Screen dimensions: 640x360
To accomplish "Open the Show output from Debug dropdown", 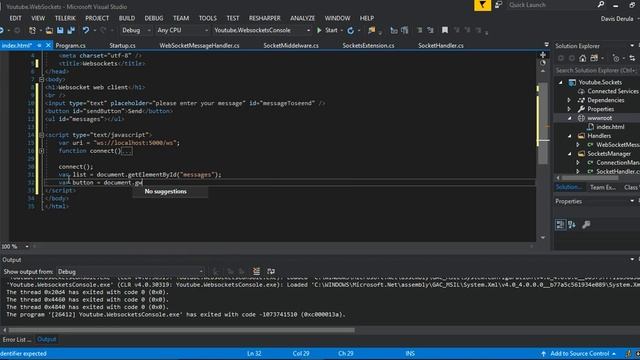I will 130,271.
